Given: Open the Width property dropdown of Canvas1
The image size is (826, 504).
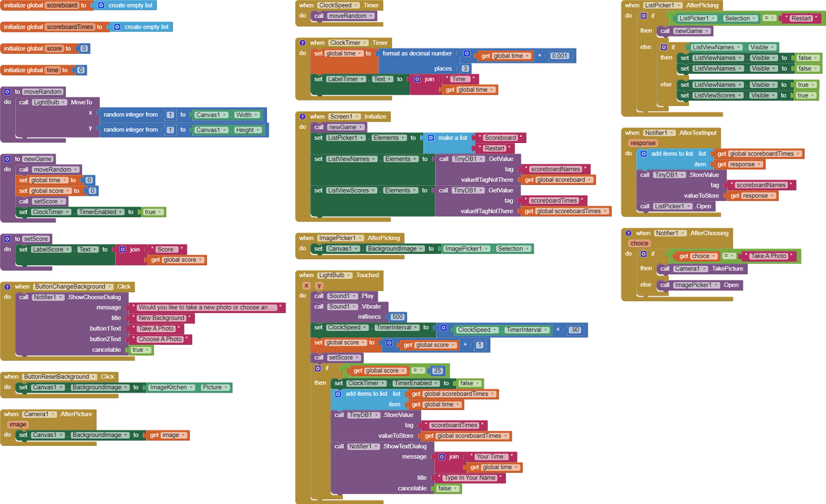Looking at the screenshot, I should (247, 115).
